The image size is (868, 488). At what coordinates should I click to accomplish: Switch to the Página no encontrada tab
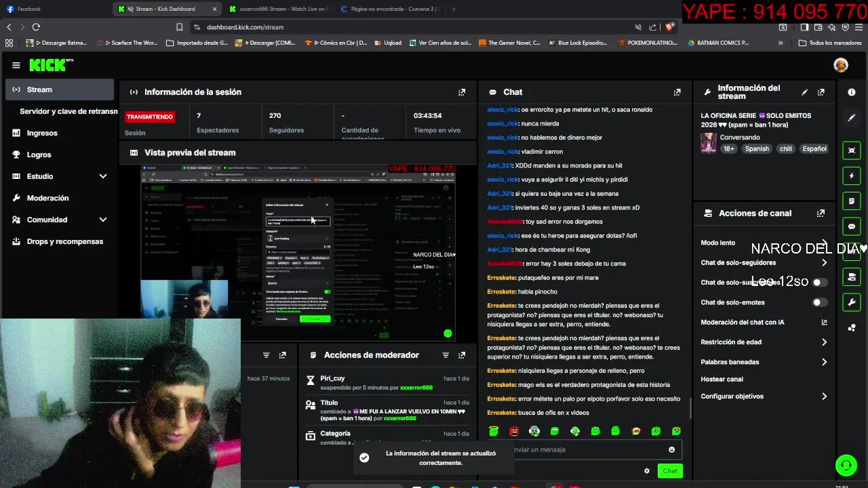[391, 9]
